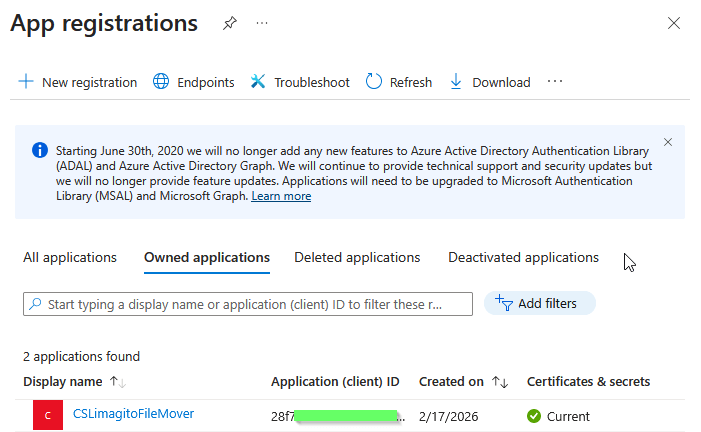Click the client ID starting 28f7
701x432 pixels.
click(338, 416)
